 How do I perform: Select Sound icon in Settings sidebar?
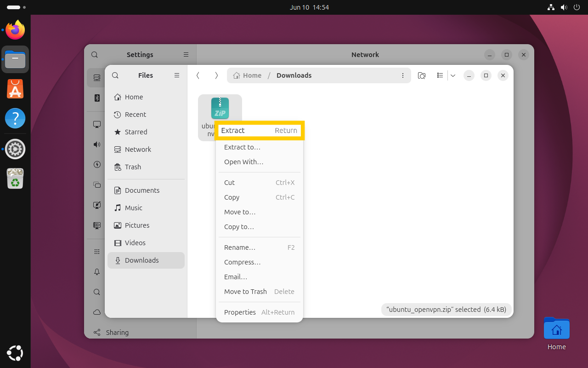97,144
